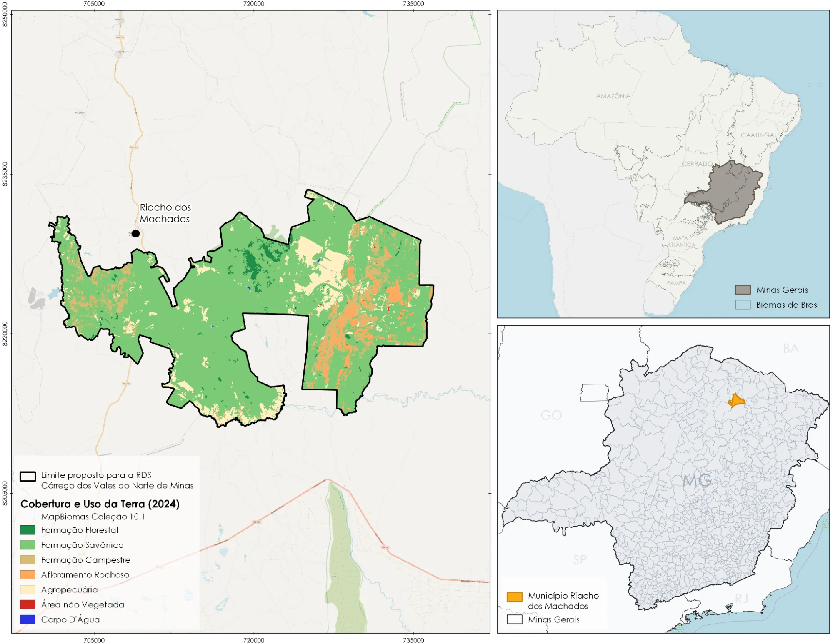833x644 pixels.
Task: Select the Agropecuária legend symbol
Action: (27, 589)
